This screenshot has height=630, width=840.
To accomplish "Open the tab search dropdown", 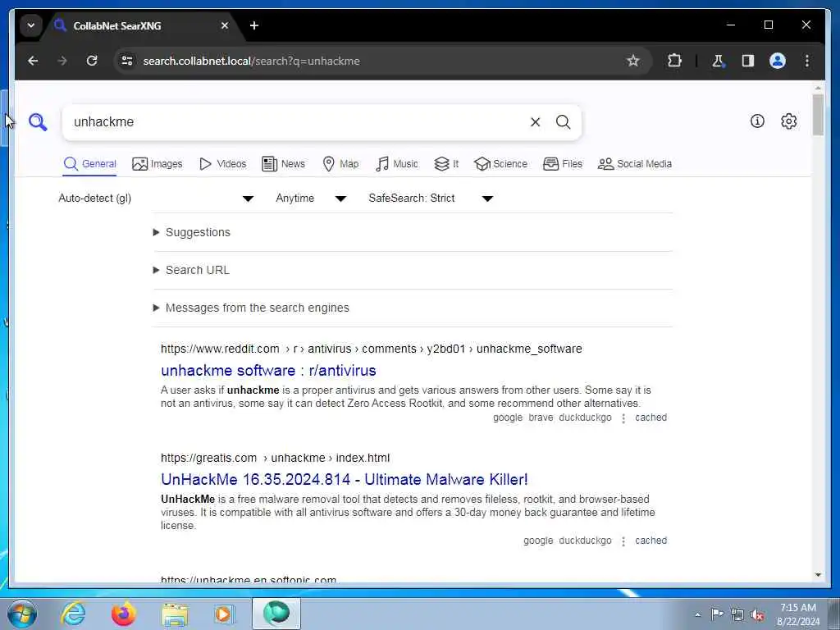I will click(x=31, y=25).
